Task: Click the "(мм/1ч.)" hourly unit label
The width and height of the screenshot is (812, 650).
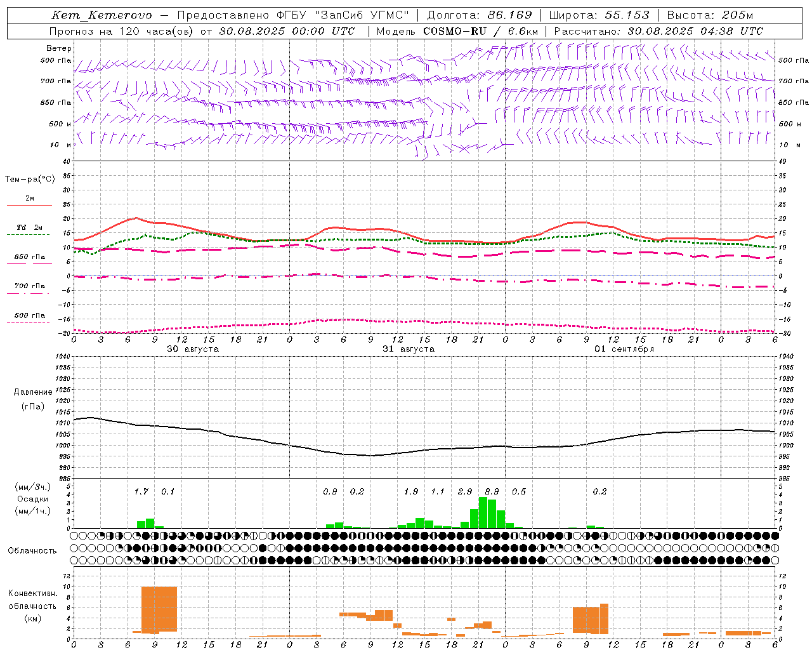Action: click(33, 511)
